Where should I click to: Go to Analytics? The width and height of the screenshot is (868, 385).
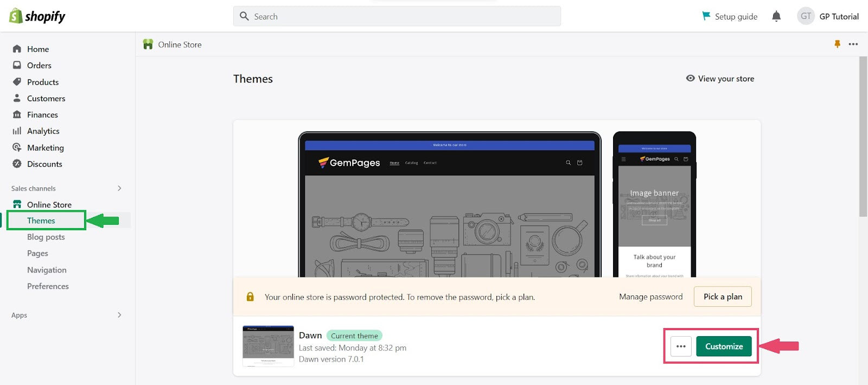pyautogui.click(x=43, y=131)
